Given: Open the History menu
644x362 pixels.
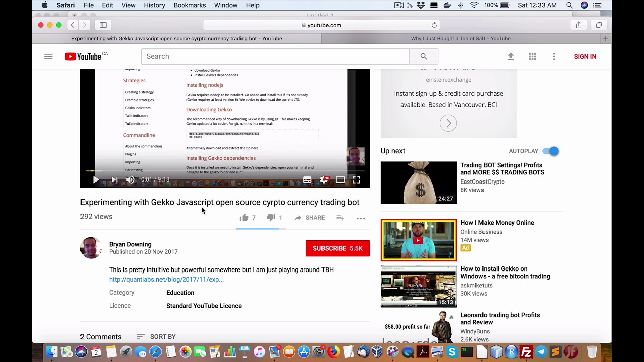Looking at the screenshot, I should point(154,5).
